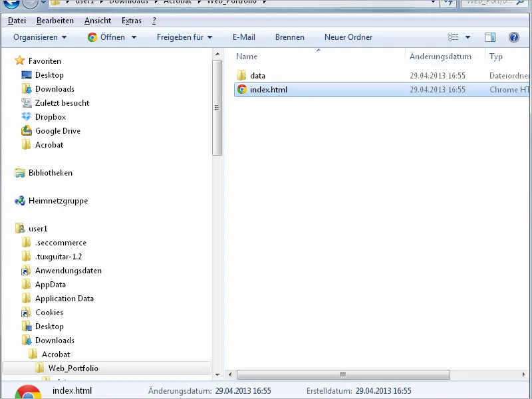
Task: Click the Bibliotheken library icon
Action: tap(20, 173)
